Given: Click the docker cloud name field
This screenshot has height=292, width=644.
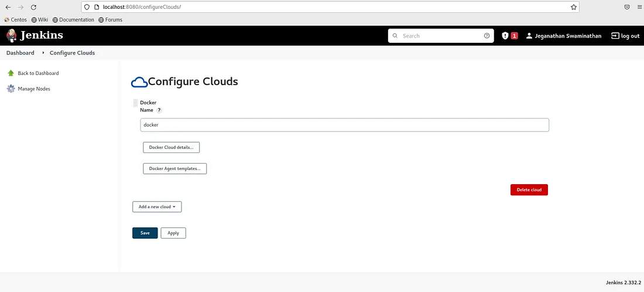Looking at the screenshot, I should pos(345,125).
